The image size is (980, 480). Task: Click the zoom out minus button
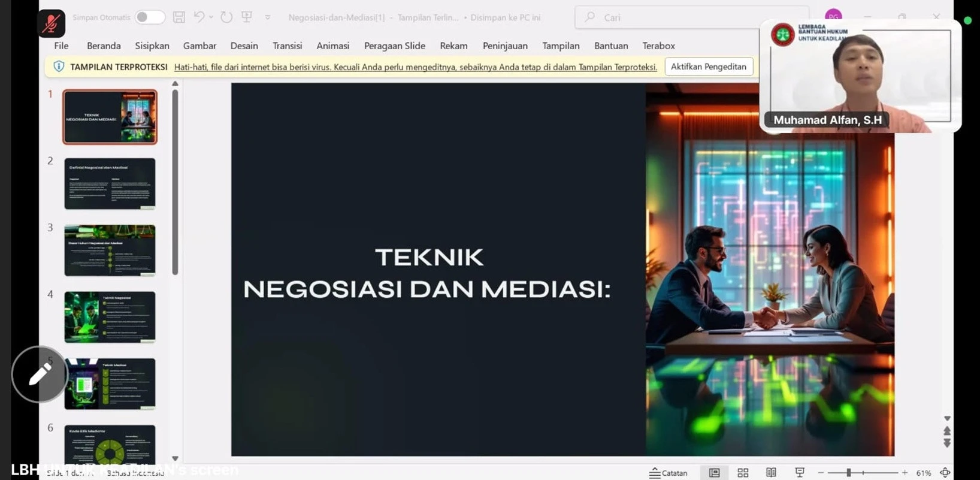click(x=821, y=473)
